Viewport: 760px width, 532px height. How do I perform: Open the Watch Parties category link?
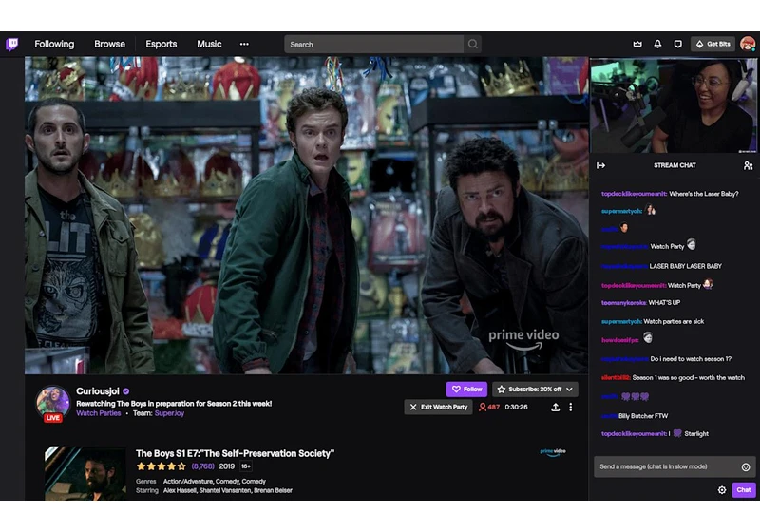tap(99, 413)
